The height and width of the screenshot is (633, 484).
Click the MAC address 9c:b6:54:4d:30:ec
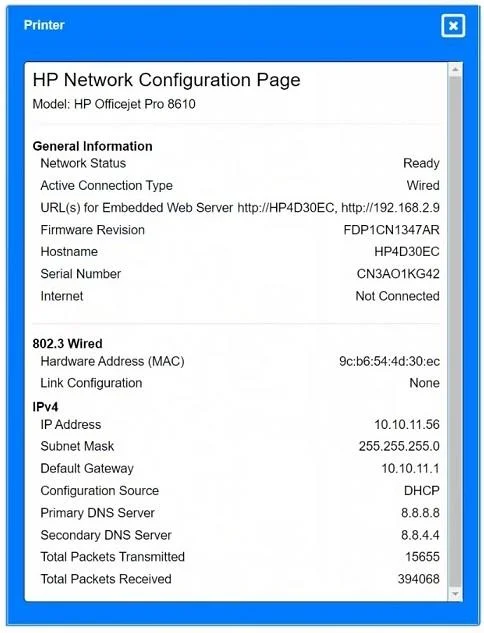coord(389,361)
